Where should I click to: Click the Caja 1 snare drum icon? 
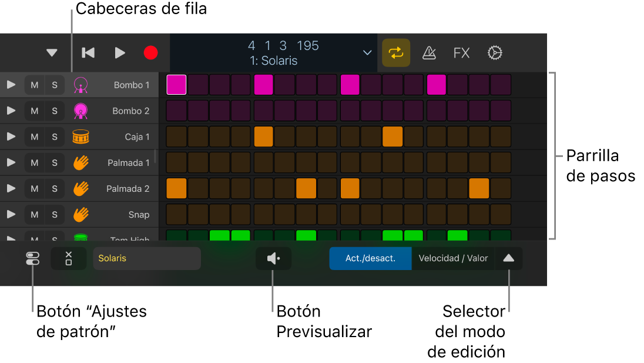80,137
